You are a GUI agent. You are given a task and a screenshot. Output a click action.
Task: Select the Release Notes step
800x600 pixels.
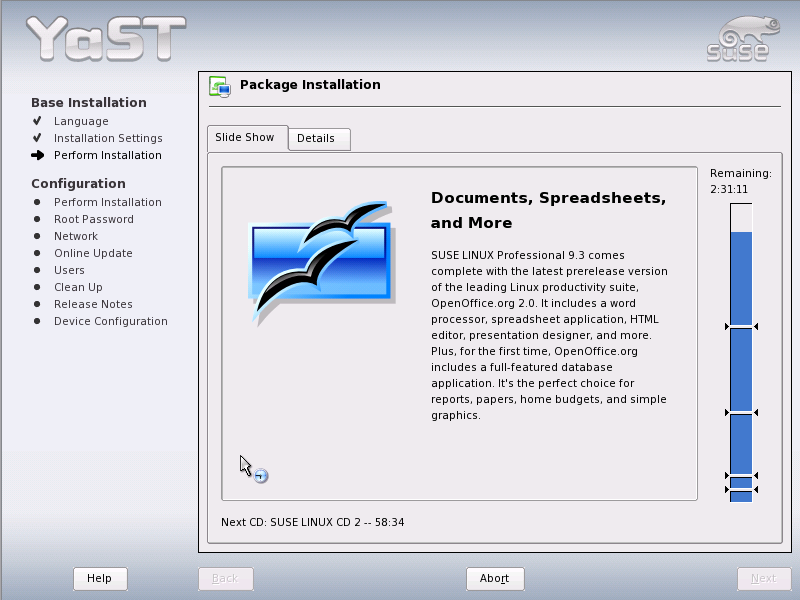[x=93, y=304]
